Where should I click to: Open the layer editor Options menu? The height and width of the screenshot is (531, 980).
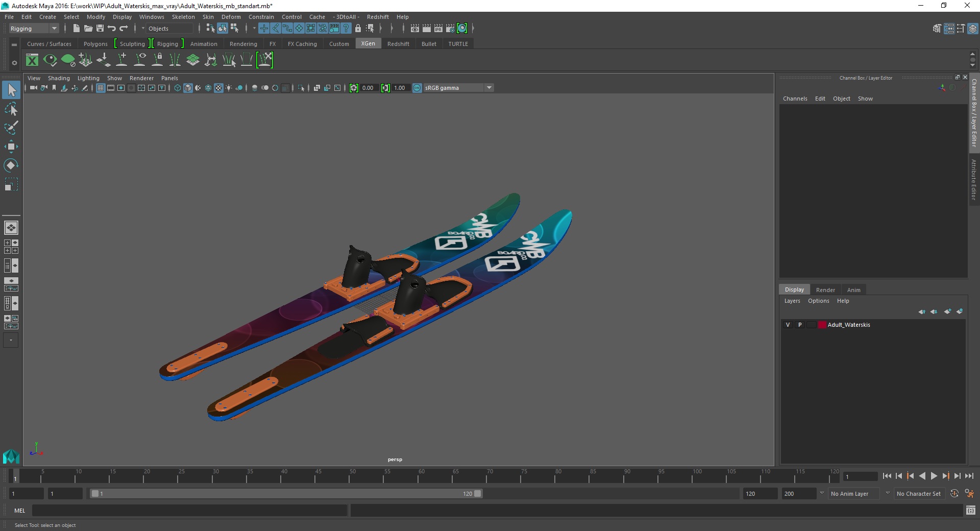[x=818, y=301]
